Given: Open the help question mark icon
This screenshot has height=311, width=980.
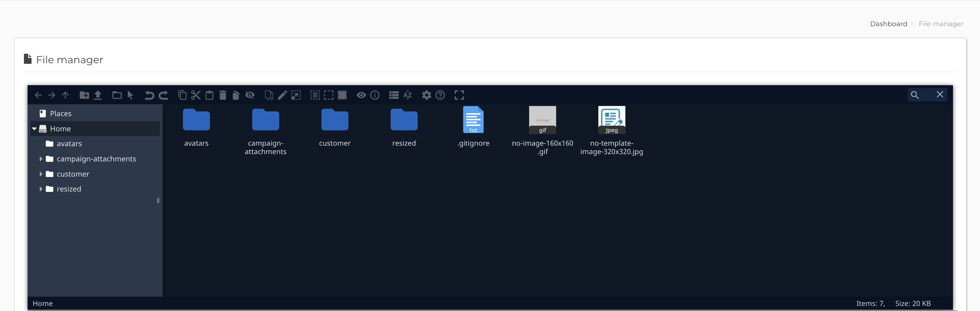Looking at the screenshot, I should click(x=440, y=95).
